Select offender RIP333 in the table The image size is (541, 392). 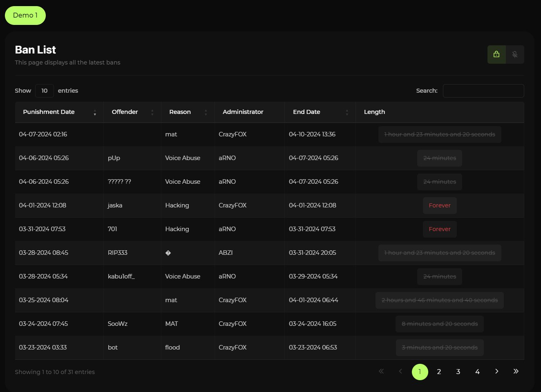coord(118,253)
